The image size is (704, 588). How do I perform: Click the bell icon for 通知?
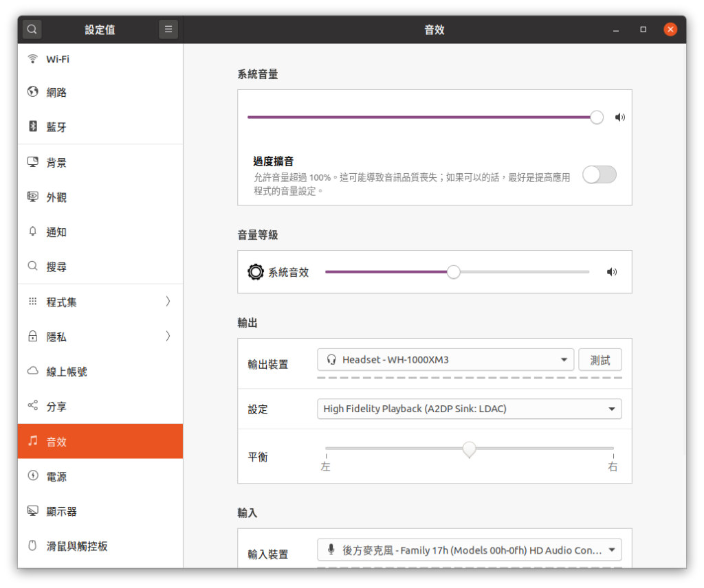tap(32, 231)
